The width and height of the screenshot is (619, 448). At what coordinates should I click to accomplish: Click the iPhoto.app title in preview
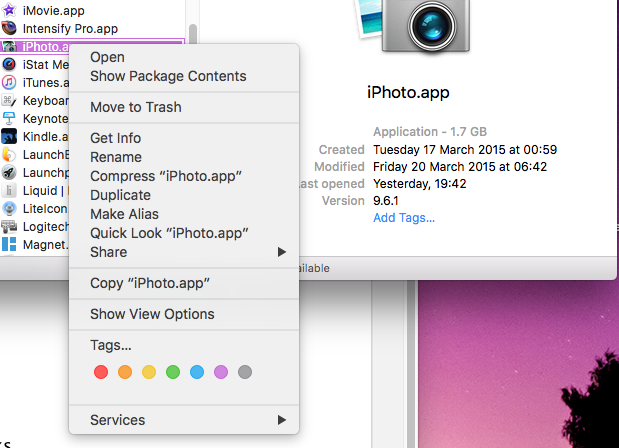coord(408,93)
